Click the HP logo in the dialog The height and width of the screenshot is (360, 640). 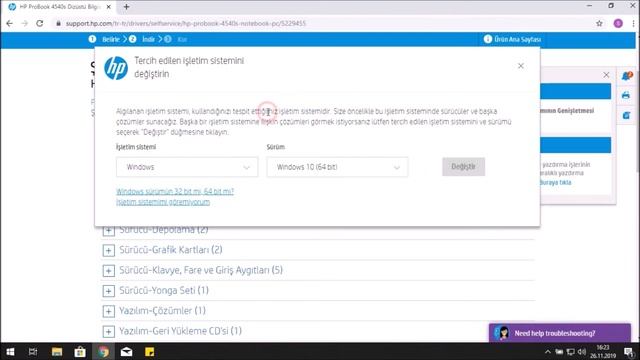116,68
